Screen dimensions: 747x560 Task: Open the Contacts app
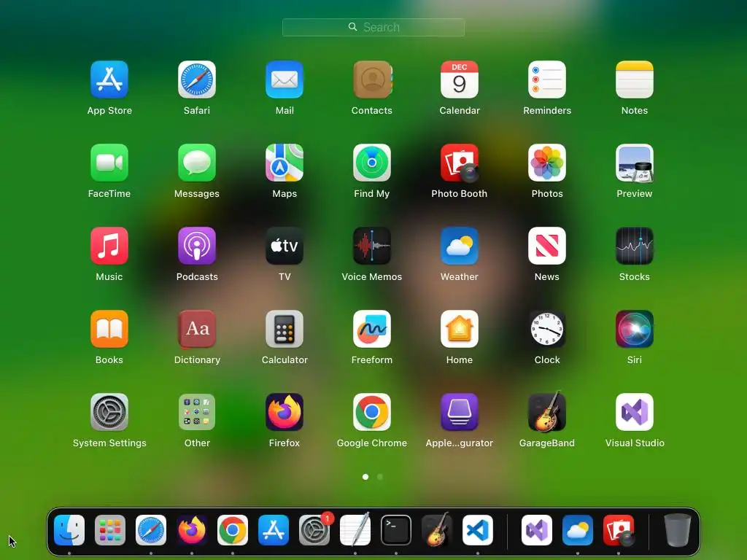click(372, 79)
